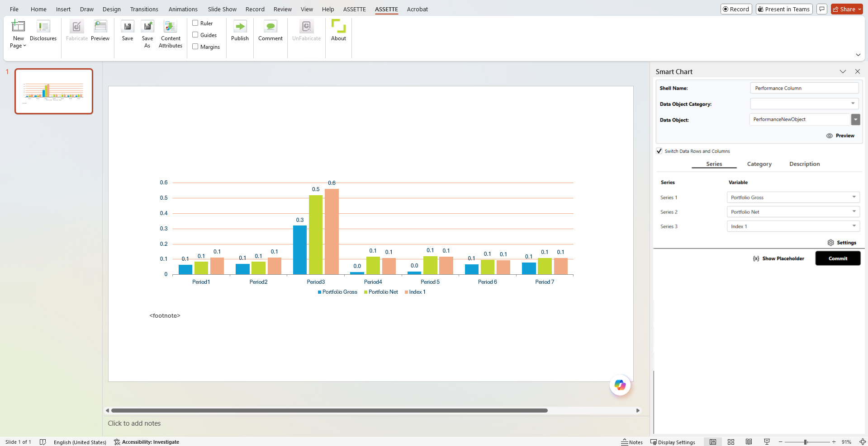Add a Comment using ribbon icon

270,27
